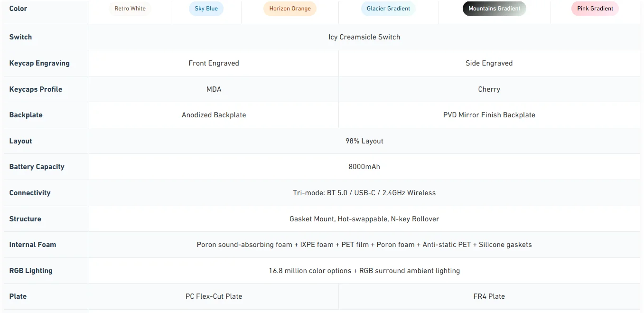
Task: Click the Gasket Mount structure text
Action: [x=364, y=219]
